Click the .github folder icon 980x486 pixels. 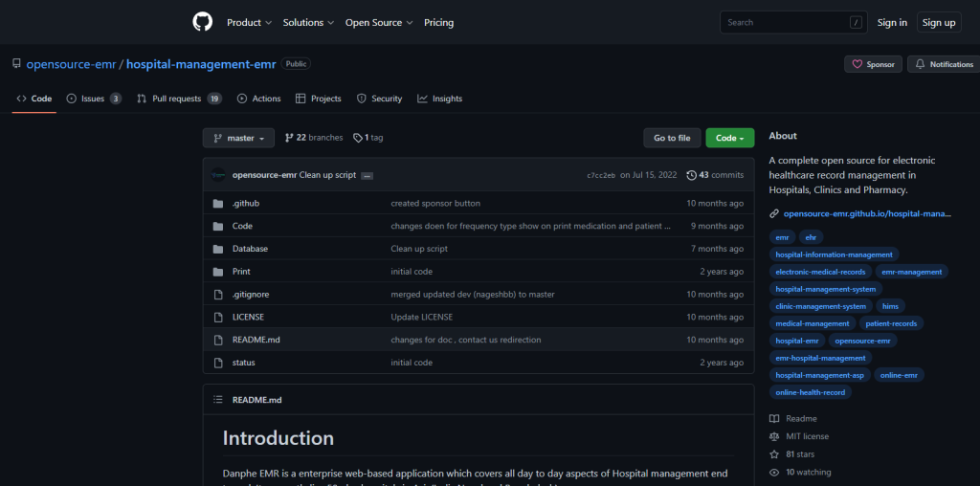click(x=218, y=204)
